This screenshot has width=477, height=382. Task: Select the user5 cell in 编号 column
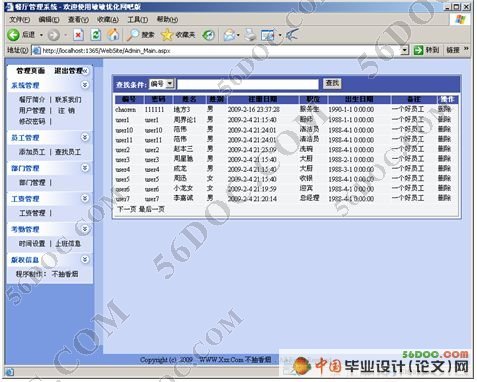click(x=122, y=179)
